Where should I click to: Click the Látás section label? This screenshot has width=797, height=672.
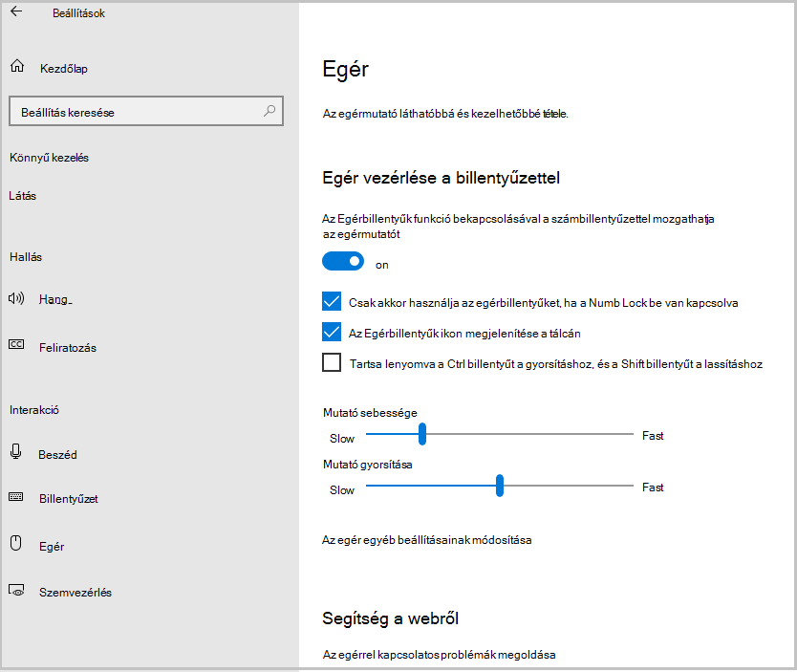(x=22, y=196)
